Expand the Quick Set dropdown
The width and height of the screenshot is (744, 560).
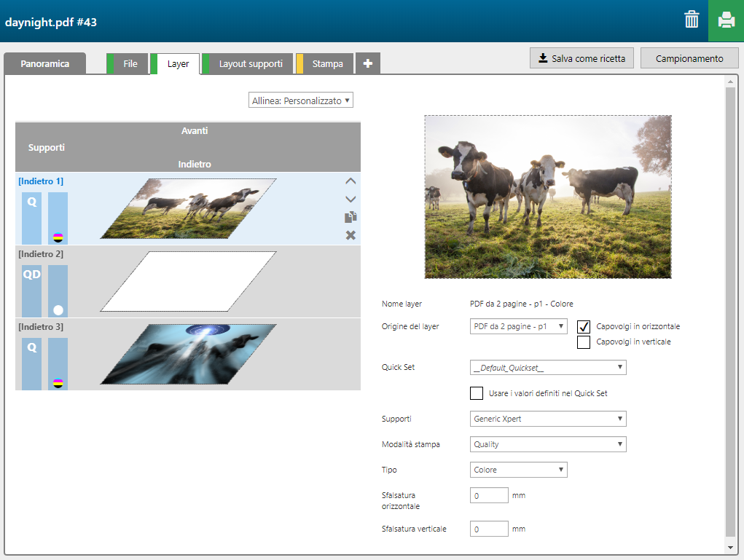coord(548,368)
